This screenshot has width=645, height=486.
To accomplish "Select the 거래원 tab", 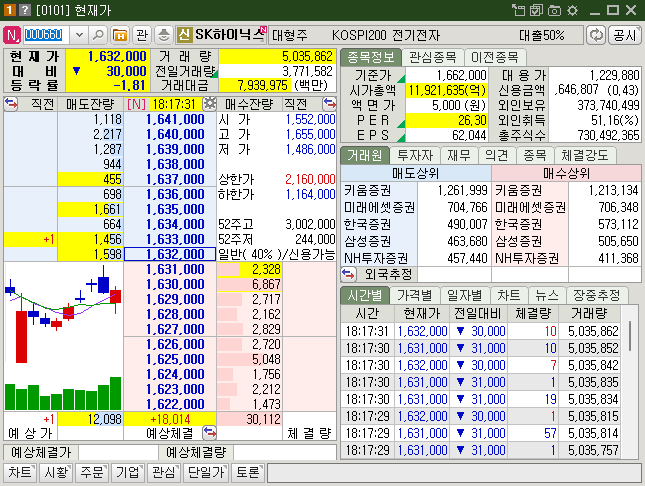I will point(364,155).
